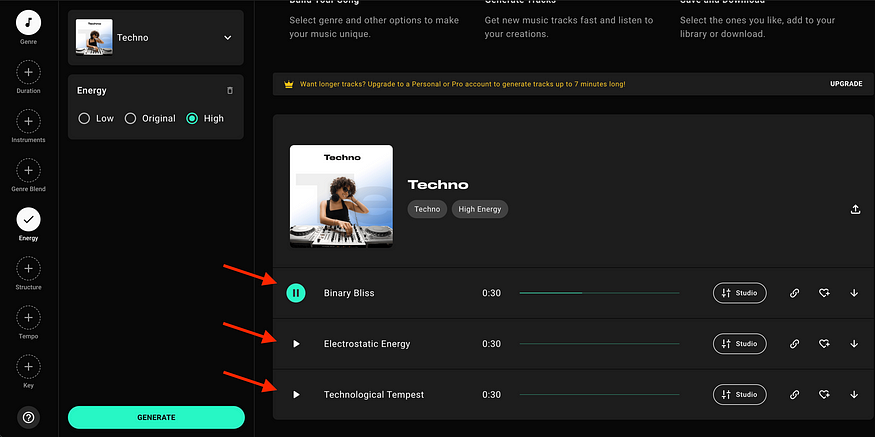This screenshot has height=437, width=875.
Task: Seek within Technological Tempest progress bar
Action: click(599, 395)
